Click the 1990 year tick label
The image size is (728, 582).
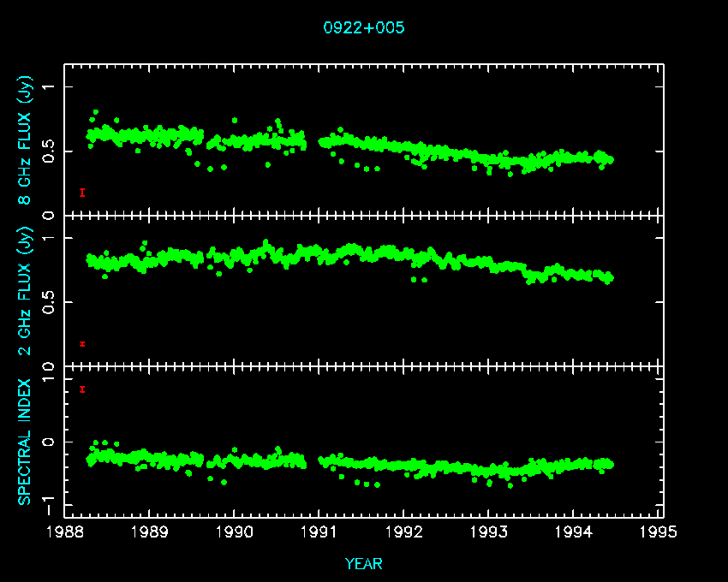coord(235,532)
